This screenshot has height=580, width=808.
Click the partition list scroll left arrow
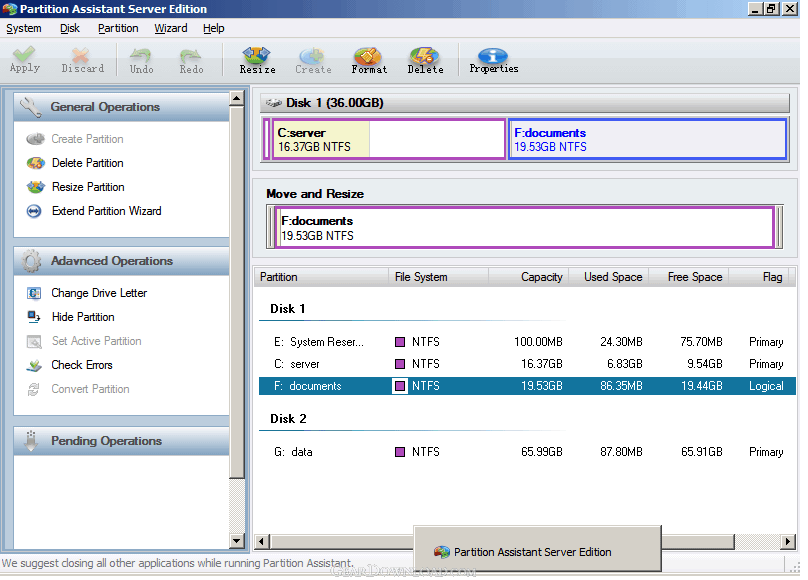[x=262, y=541]
